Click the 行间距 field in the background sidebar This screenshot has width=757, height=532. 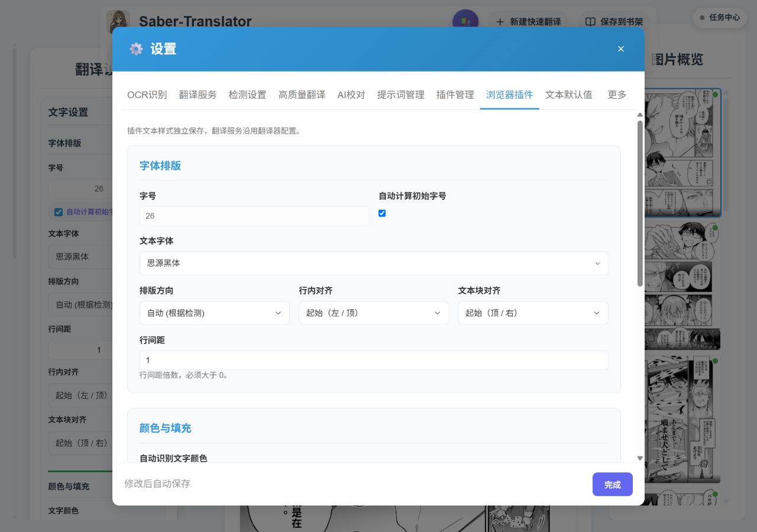pos(80,350)
